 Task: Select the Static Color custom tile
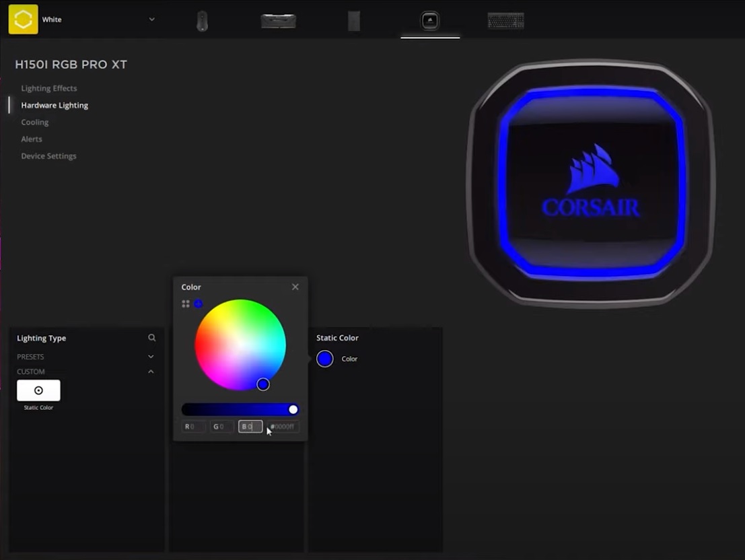click(x=38, y=390)
